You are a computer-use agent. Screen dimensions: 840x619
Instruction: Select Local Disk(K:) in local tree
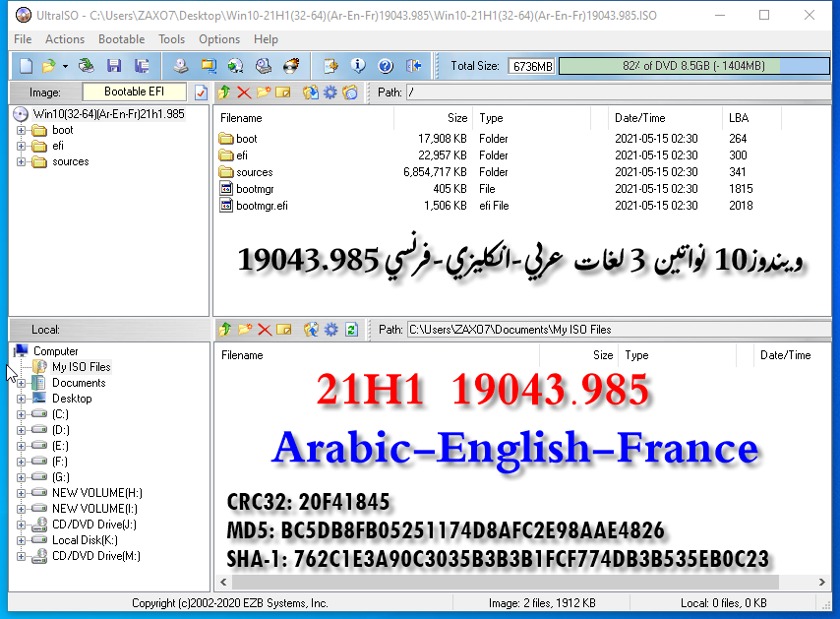coord(85,540)
